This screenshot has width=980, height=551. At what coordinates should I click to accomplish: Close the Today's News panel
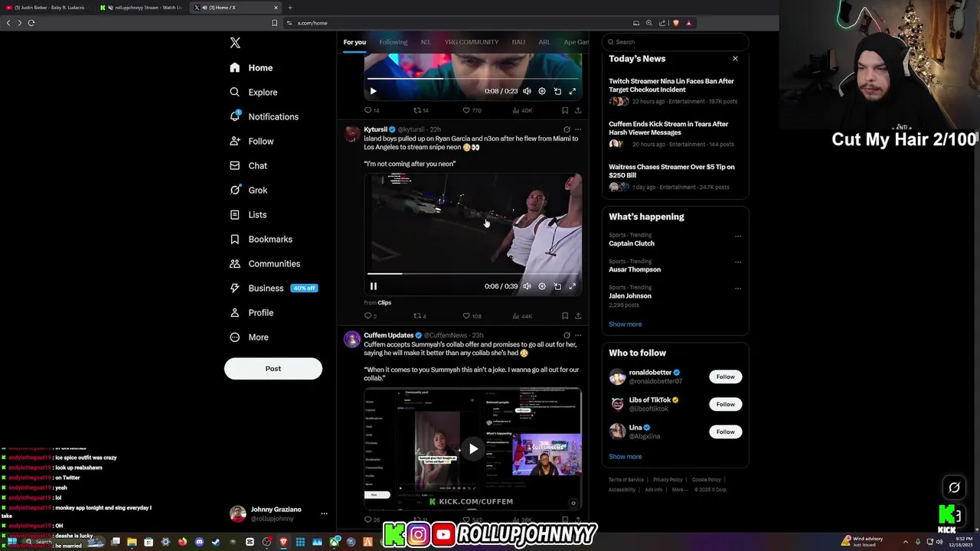tap(735, 59)
